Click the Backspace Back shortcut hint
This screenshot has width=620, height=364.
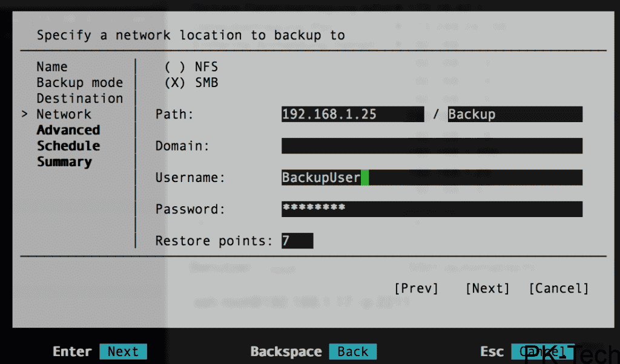click(x=352, y=351)
